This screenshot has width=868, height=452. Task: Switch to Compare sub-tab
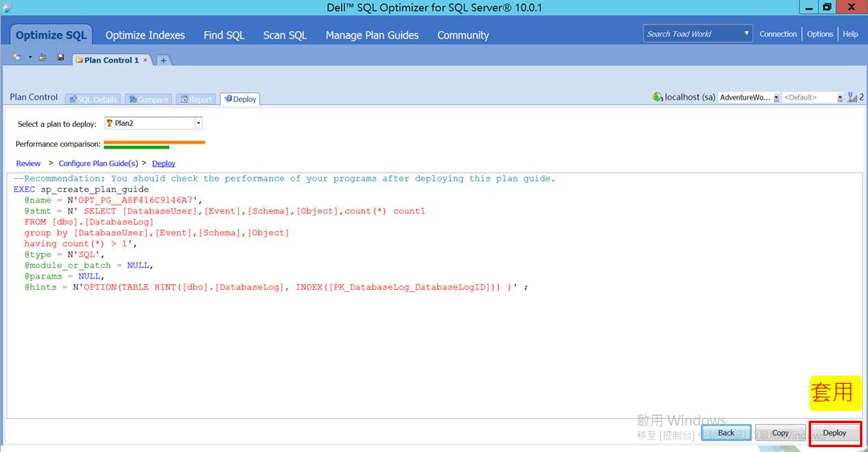148,100
